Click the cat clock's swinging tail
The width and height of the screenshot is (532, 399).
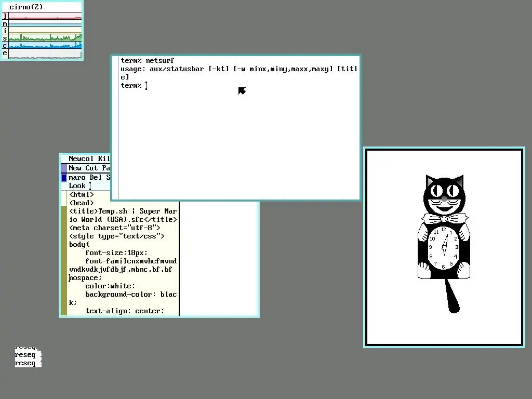453,296
